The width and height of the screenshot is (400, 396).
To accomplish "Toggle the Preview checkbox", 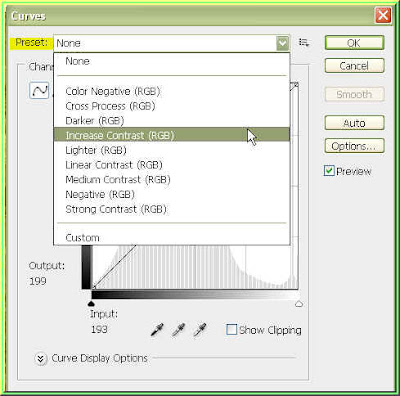I will coord(329,171).
